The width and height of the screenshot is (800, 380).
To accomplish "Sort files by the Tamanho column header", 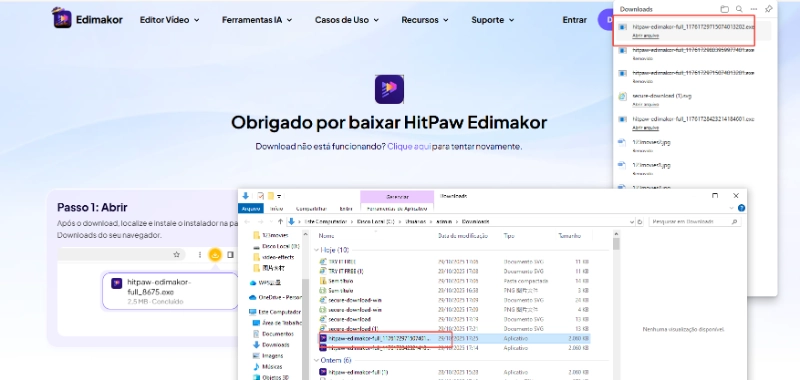I will pos(570,236).
